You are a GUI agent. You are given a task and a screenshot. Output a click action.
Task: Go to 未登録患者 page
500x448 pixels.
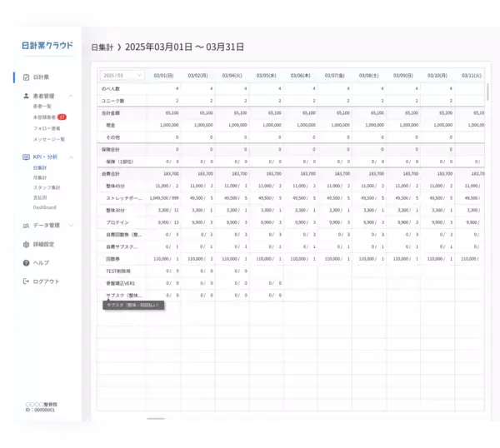click(44, 117)
